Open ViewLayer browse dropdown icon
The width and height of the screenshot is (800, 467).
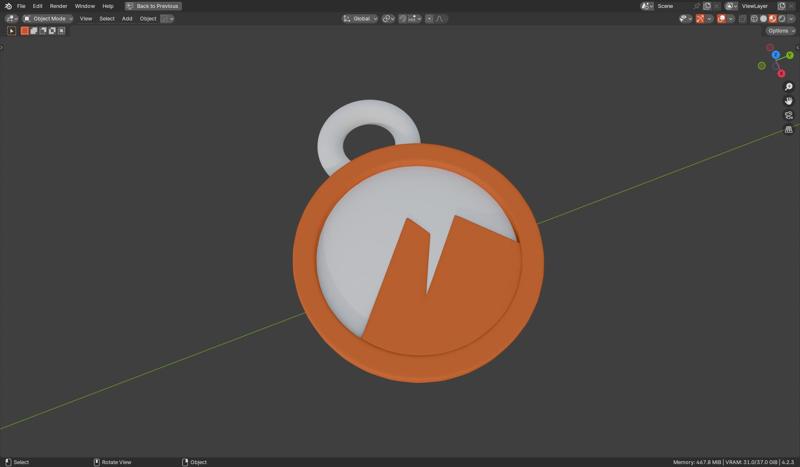point(731,6)
